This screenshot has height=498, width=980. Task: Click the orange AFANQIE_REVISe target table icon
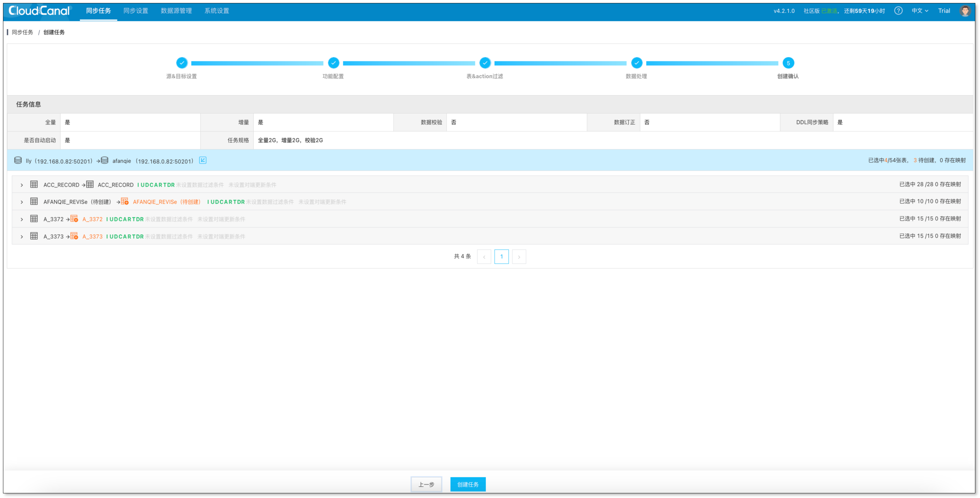[125, 201]
